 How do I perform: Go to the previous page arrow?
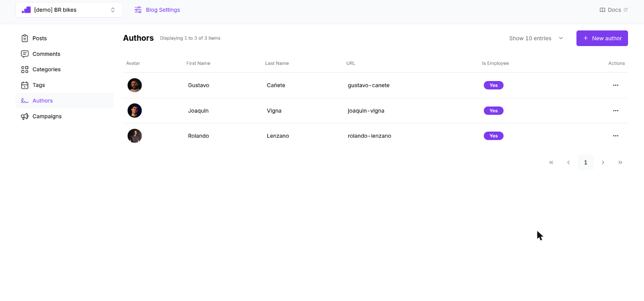click(568, 162)
